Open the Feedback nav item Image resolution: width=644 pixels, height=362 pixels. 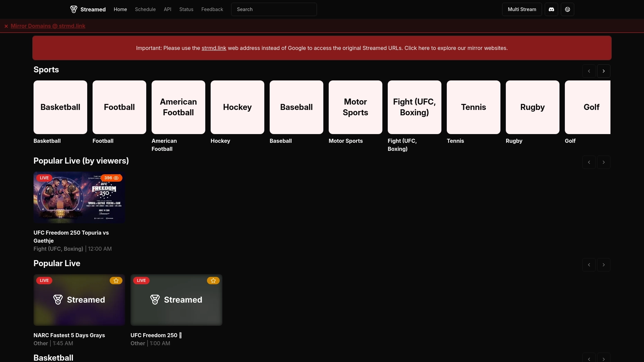(212, 9)
